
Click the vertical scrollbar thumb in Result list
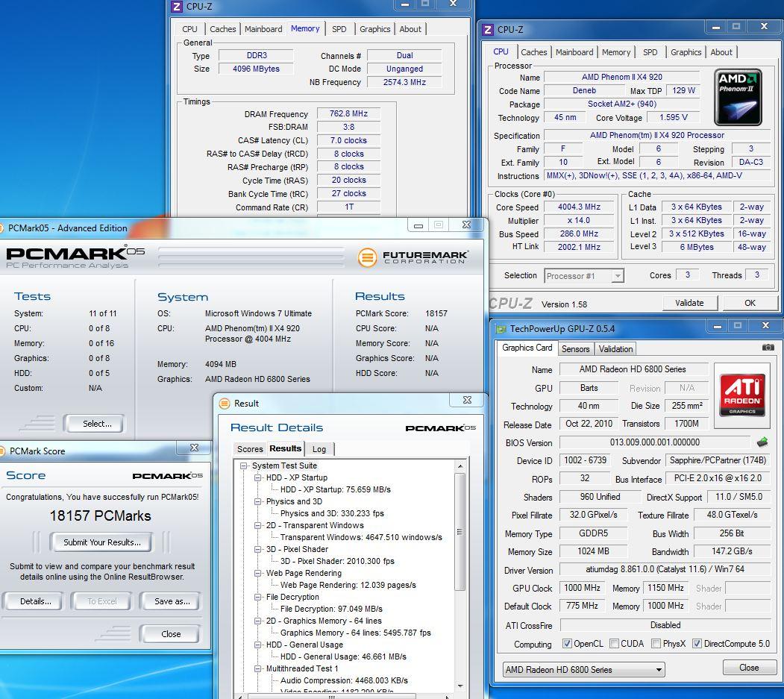[x=460, y=532]
